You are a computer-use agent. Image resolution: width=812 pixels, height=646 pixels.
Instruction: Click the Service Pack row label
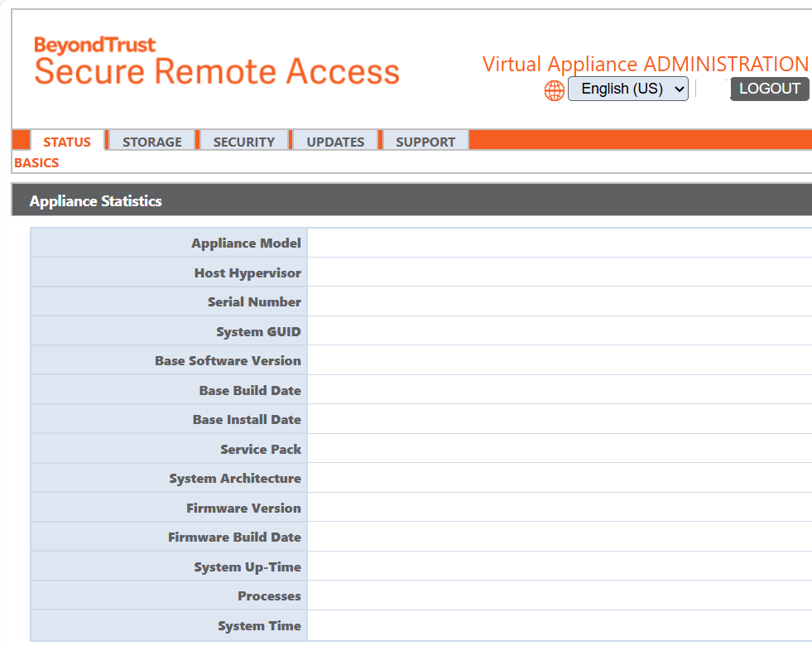pyautogui.click(x=261, y=449)
